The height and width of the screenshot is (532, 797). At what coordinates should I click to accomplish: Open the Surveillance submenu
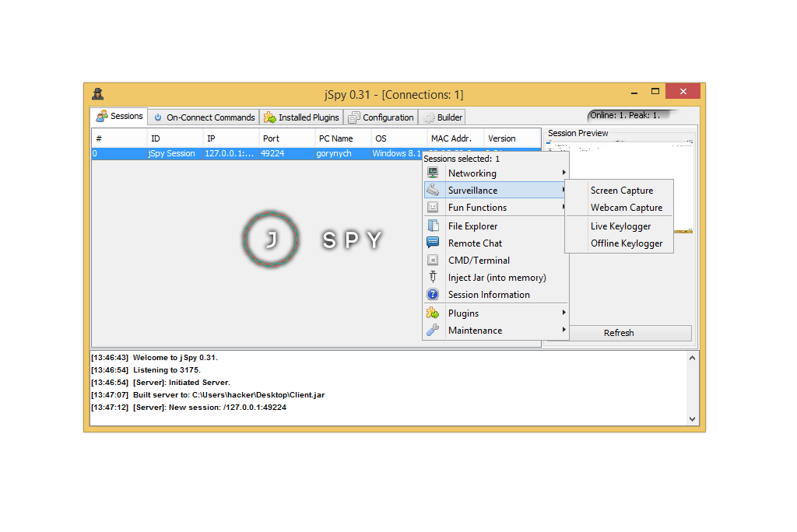point(496,190)
